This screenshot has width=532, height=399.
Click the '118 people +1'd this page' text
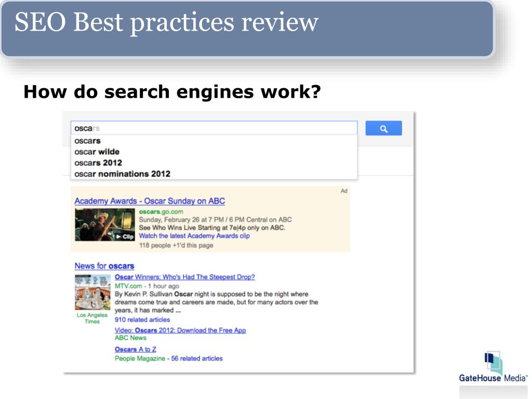click(176, 245)
